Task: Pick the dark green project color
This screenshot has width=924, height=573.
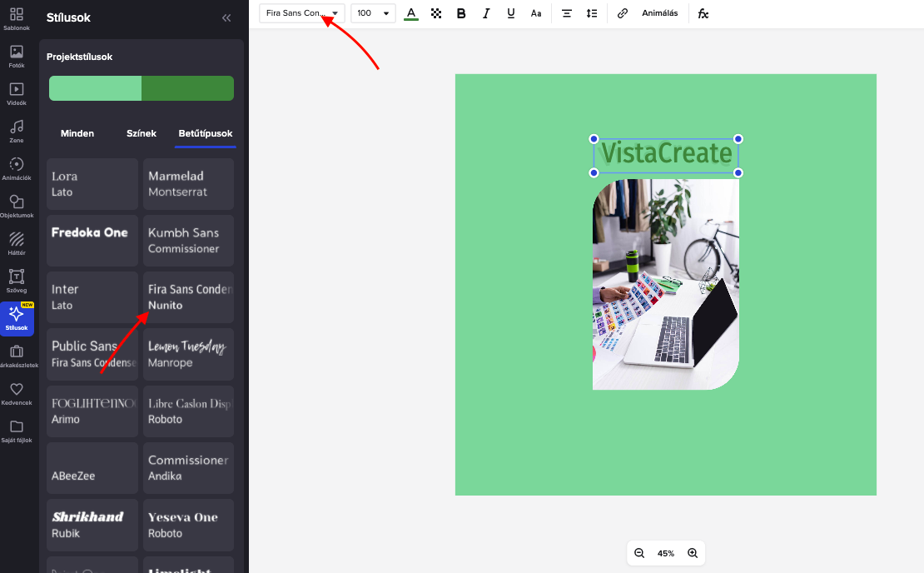Action: pyautogui.click(x=187, y=88)
